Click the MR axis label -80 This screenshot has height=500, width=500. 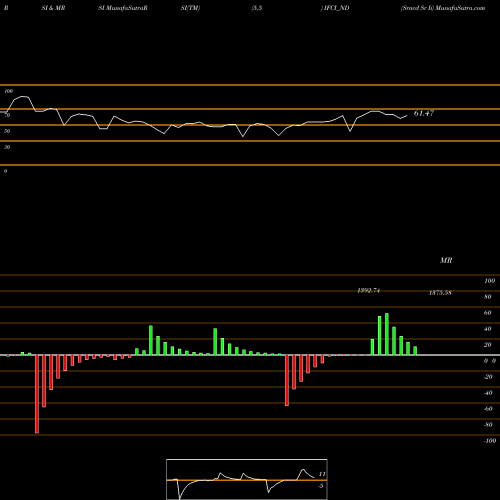[x=488, y=425]
